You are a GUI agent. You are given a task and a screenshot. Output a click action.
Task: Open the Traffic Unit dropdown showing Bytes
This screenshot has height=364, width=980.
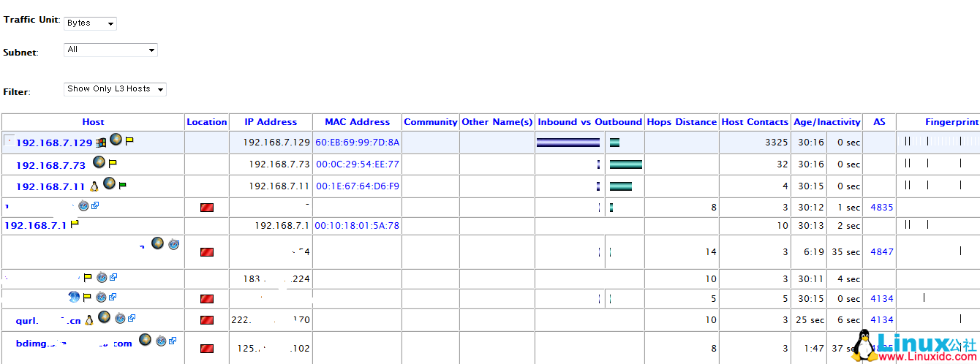tap(91, 23)
